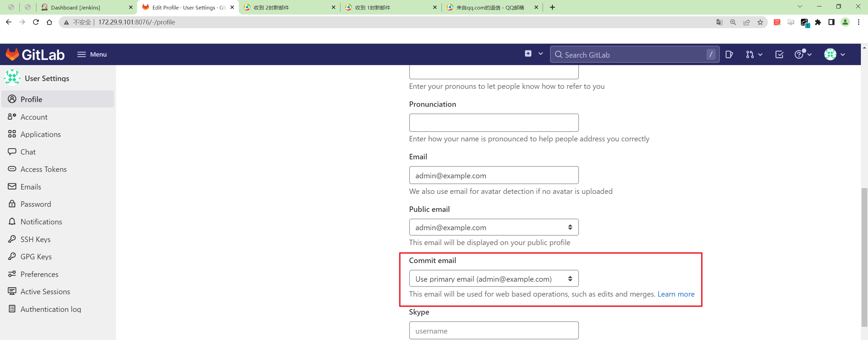Click the Emails envelope icon

point(12,186)
